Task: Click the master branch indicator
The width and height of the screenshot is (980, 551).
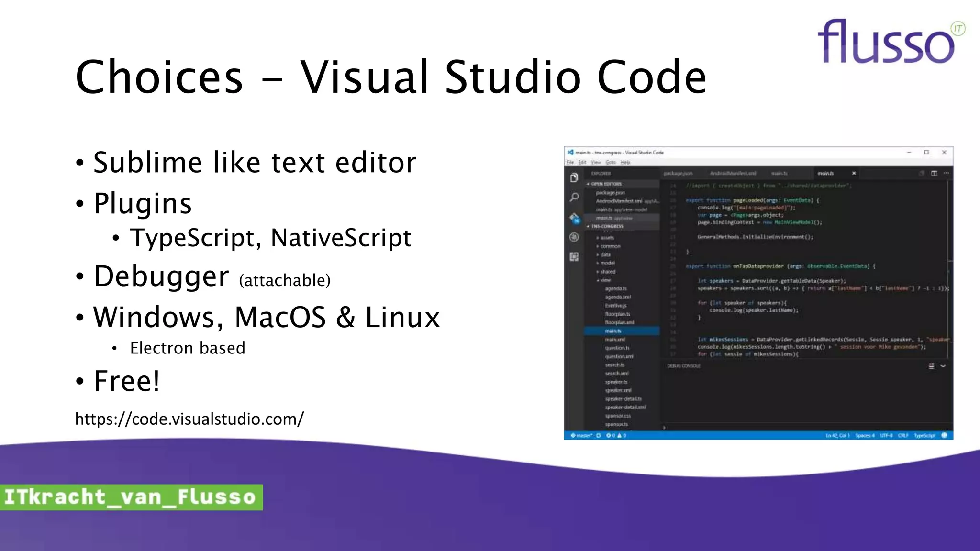Action: [582, 435]
